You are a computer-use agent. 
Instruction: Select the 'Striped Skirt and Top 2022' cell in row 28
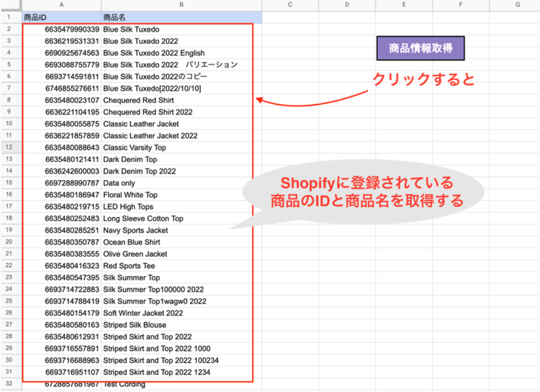181,336
